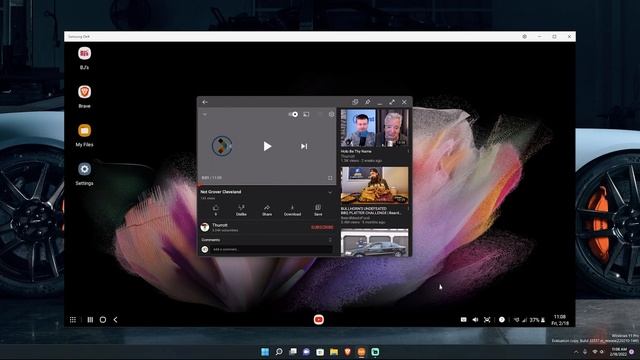
Task: Click the Dislike button
Action: point(241,210)
